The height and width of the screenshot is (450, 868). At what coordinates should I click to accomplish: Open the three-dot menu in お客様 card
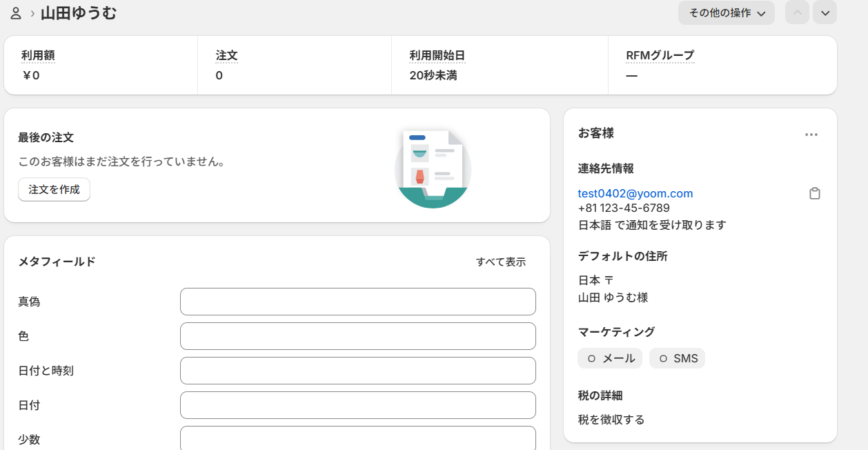pyautogui.click(x=811, y=135)
